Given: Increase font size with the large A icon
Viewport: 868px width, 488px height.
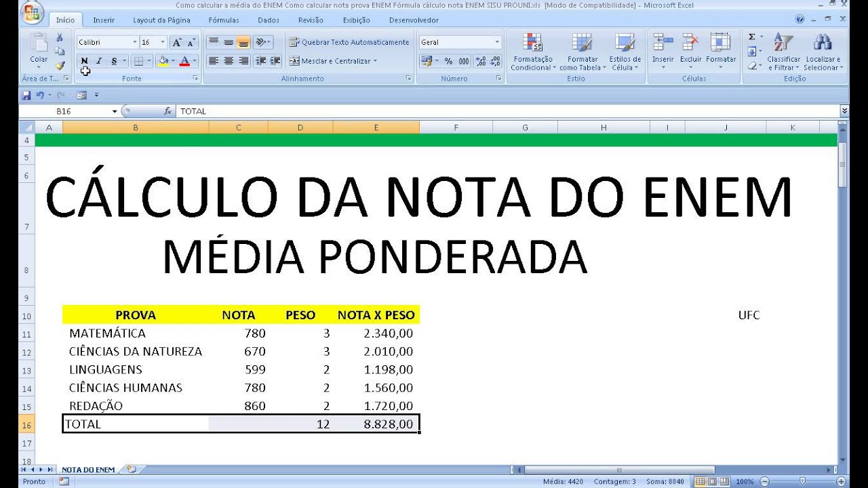Looking at the screenshot, I should pos(177,42).
